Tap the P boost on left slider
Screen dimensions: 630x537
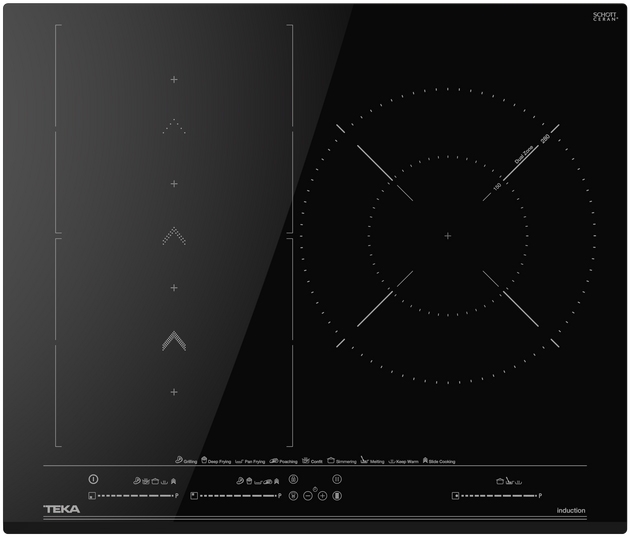177,496
